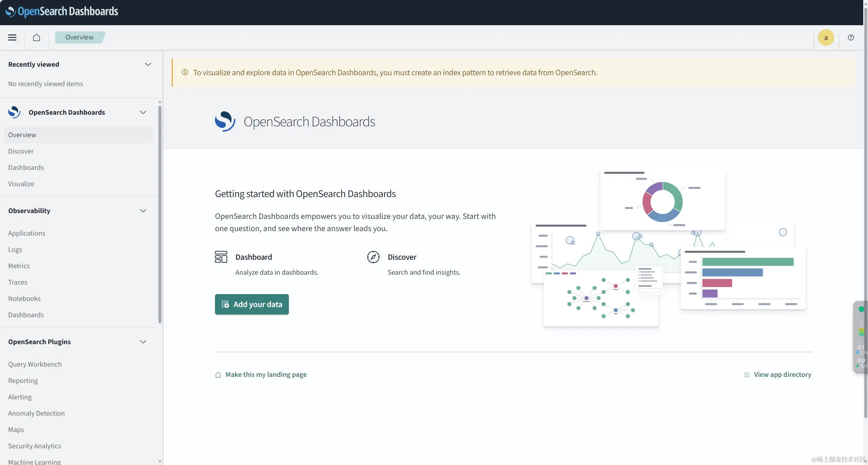Collapse the Observability nav group
This screenshot has height=465, width=868.
(143, 211)
